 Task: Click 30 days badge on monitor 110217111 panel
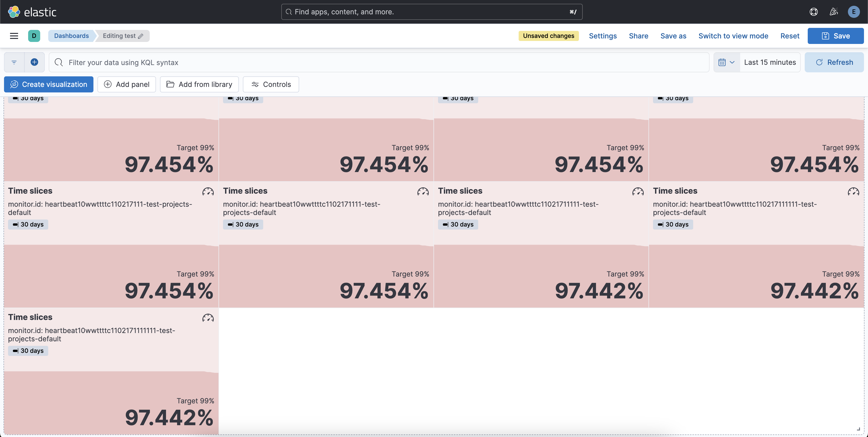pyautogui.click(x=28, y=224)
